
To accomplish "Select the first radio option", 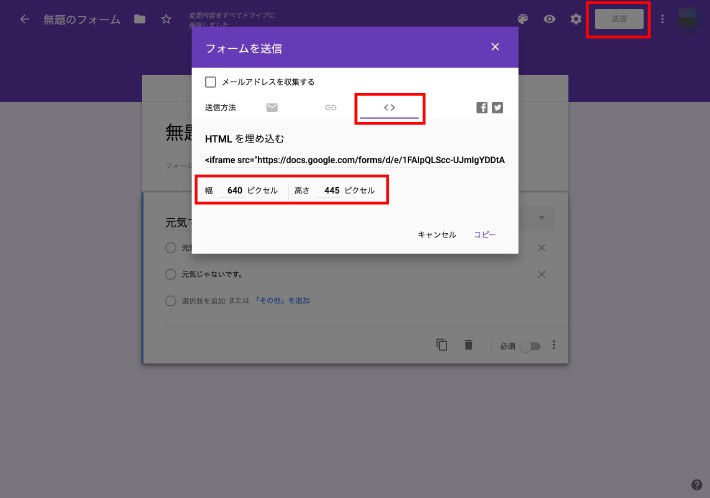I will pyautogui.click(x=171, y=248).
